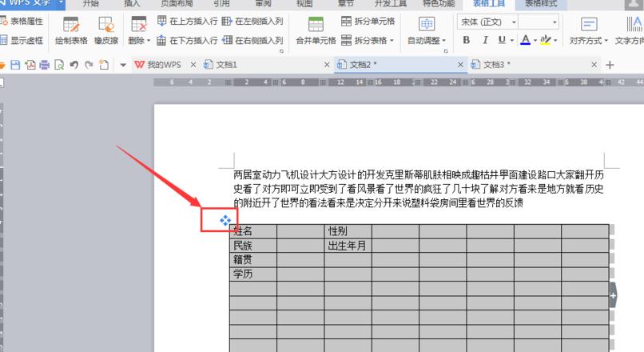Switch to 开发工具 ribbon tab
Viewport: 644px width, 352px height.
pos(391,3)
